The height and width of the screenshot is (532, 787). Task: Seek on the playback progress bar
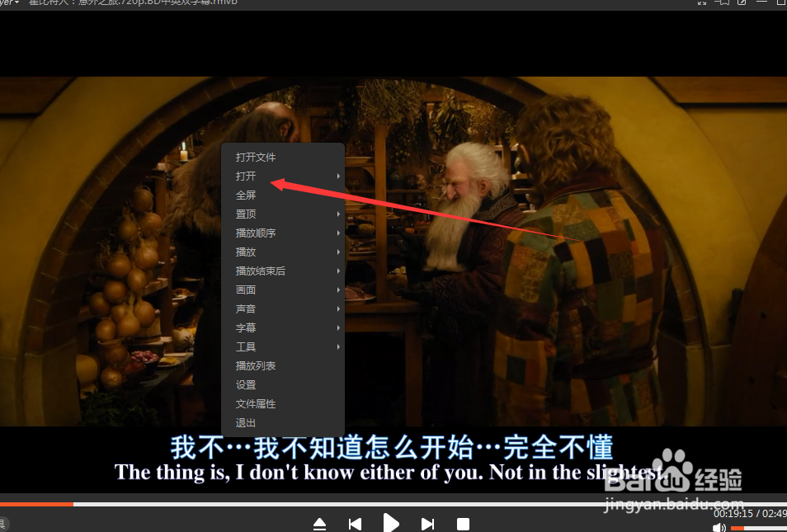[393, 504]
